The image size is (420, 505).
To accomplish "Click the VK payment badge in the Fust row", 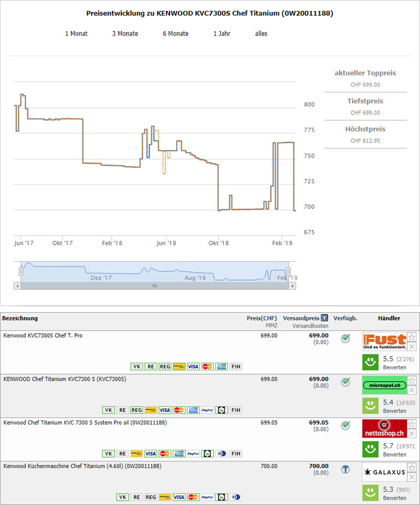I will 136,366.
